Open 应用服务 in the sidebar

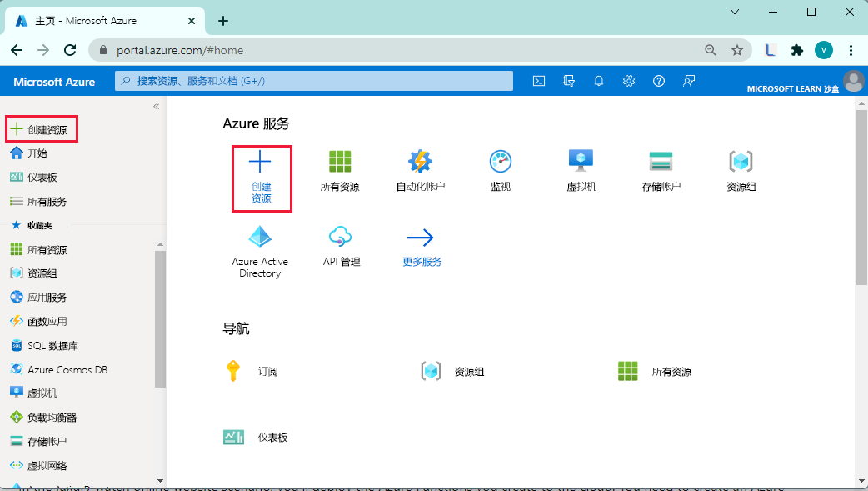[x=39, y=297]
